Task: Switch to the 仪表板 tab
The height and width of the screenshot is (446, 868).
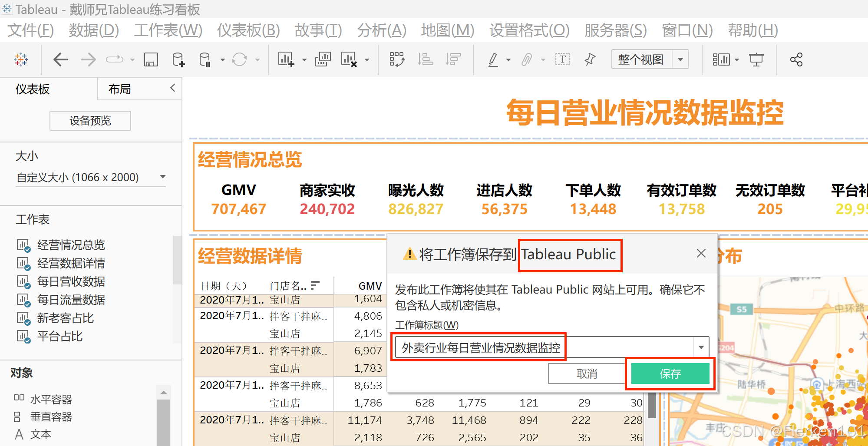Action: (x=33, y=89)
